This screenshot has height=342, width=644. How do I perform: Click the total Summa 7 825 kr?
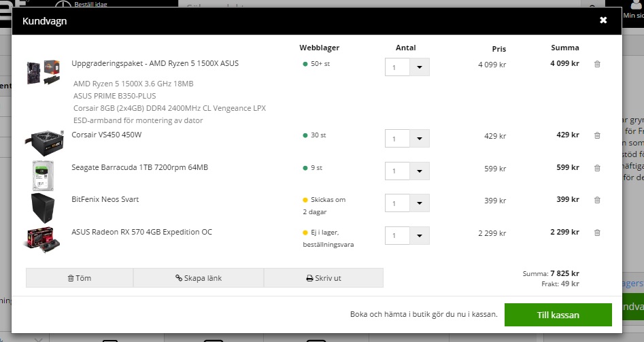(551, 273)
